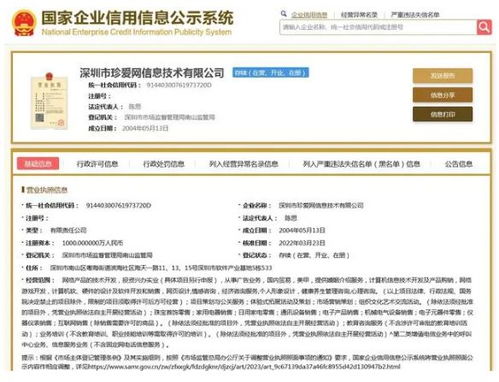Select the 严重违法失信名单 search category
The image size is (499, 382).
(415, 15)
